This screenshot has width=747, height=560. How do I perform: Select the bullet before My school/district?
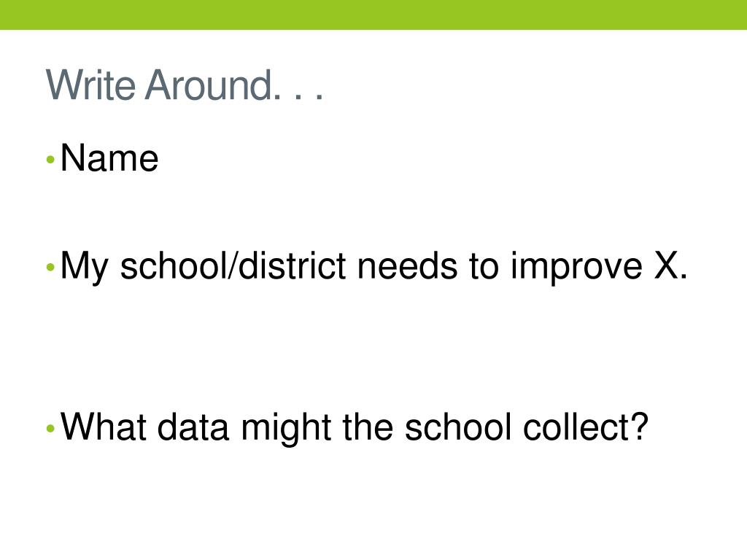pyautogui.click(x=50, y=267)
